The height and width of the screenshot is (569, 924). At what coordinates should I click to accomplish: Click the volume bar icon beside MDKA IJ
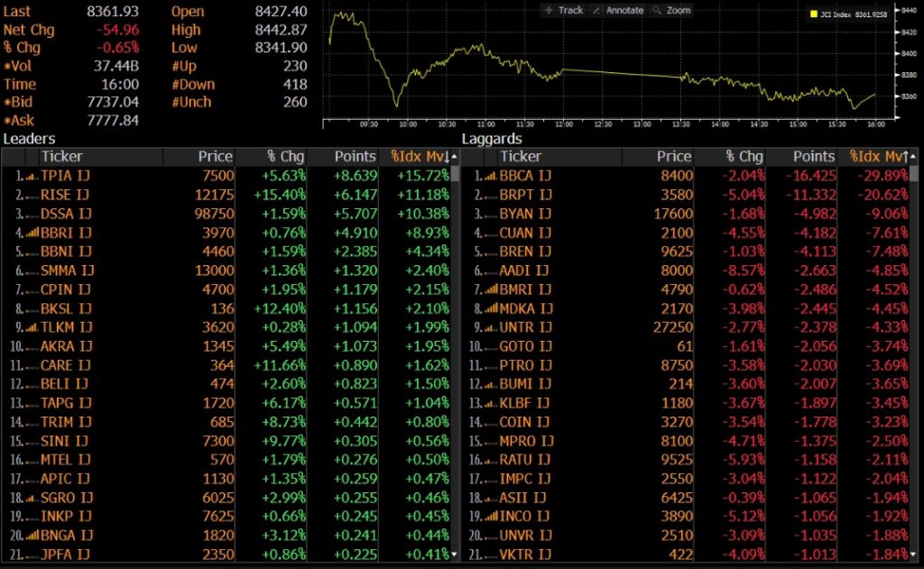click(490, 308)
